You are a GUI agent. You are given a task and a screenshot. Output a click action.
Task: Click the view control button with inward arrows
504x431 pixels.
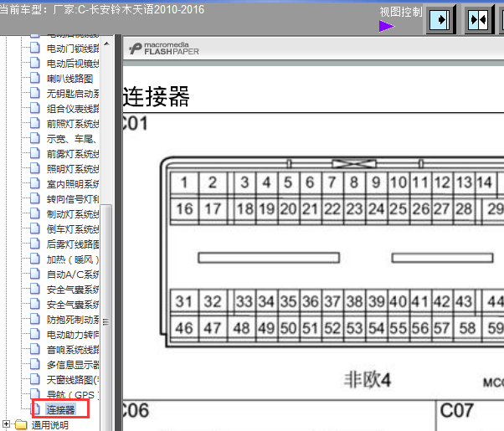point(478,19)
